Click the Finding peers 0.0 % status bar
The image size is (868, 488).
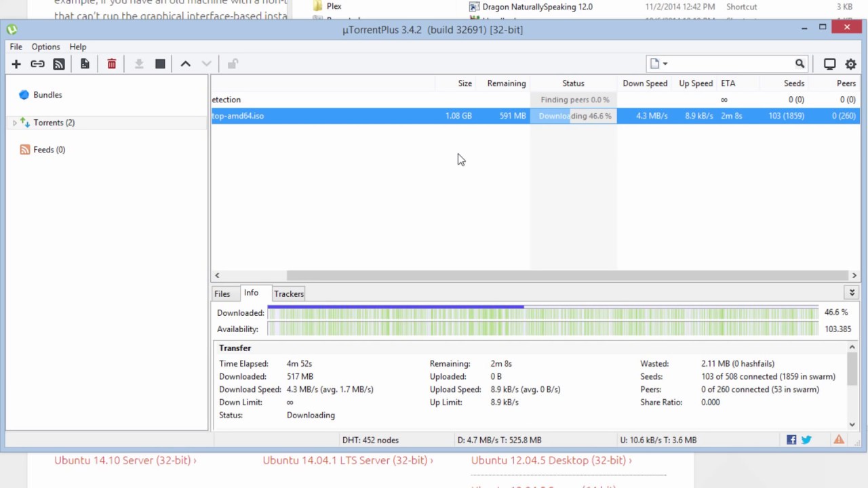574,100
